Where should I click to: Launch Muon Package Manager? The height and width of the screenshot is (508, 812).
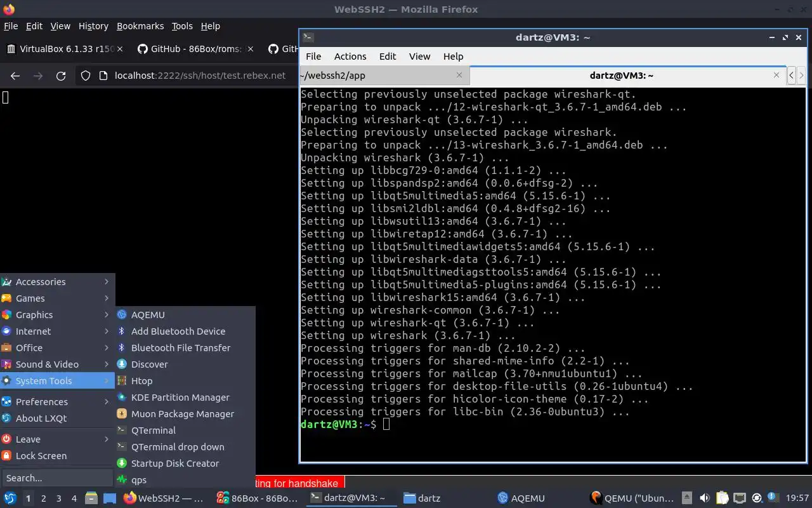pos(185,414)
